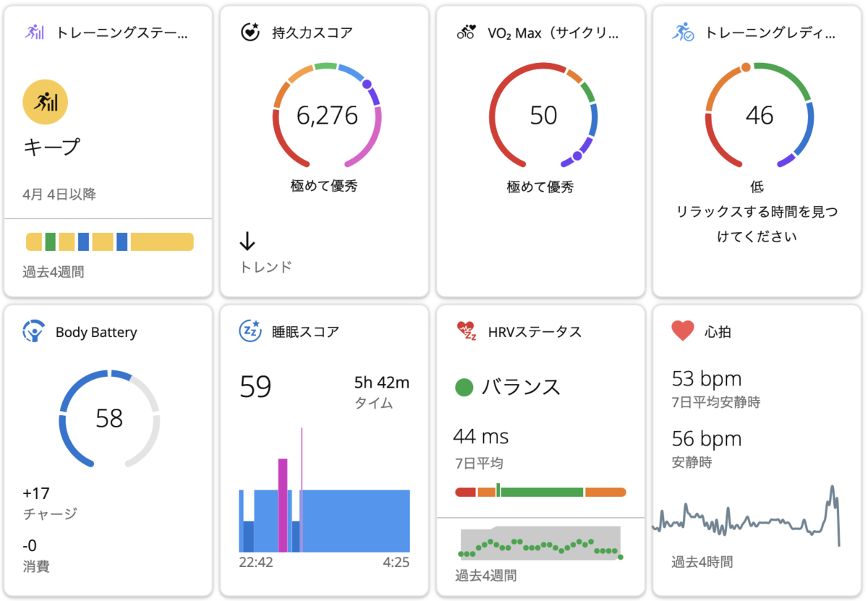
Task: Click the yellow キープ status badge icon
Action: point(46,103)
